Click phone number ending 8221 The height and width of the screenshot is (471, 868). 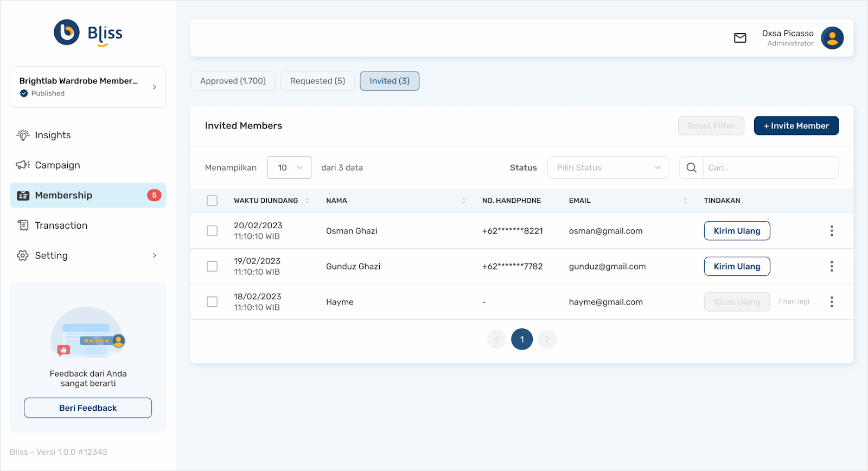click(x=512, y=231)
